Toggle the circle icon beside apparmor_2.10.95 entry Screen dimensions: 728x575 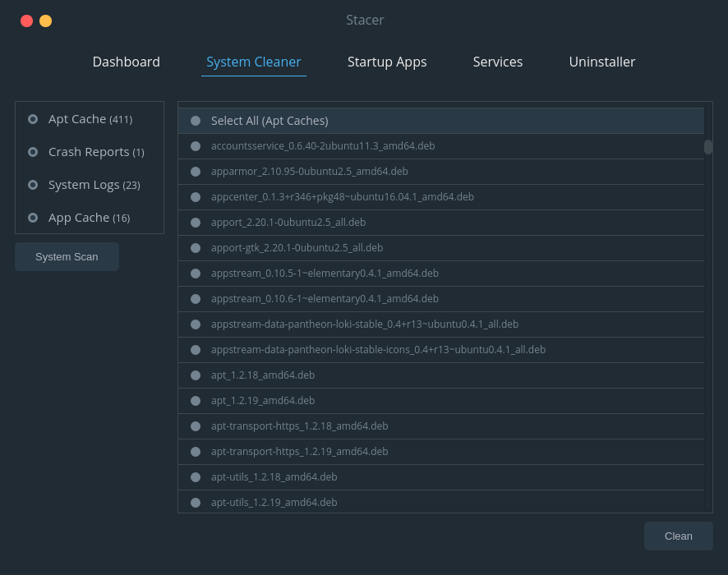coord(195,171)
